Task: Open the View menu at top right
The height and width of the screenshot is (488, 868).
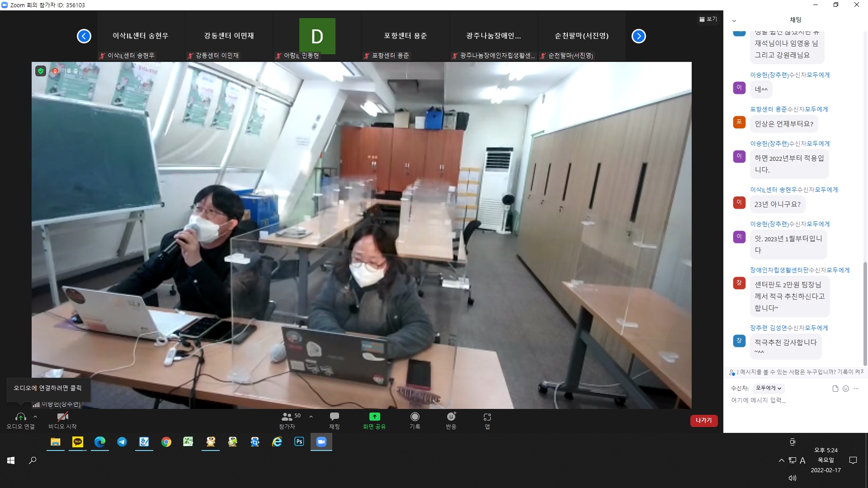Action: (x=708, y=19)
